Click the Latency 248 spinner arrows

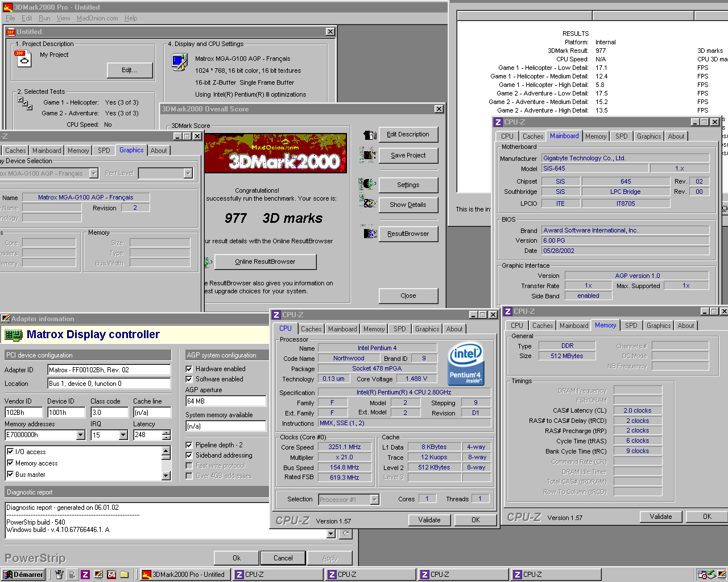(x=166, y=435)
